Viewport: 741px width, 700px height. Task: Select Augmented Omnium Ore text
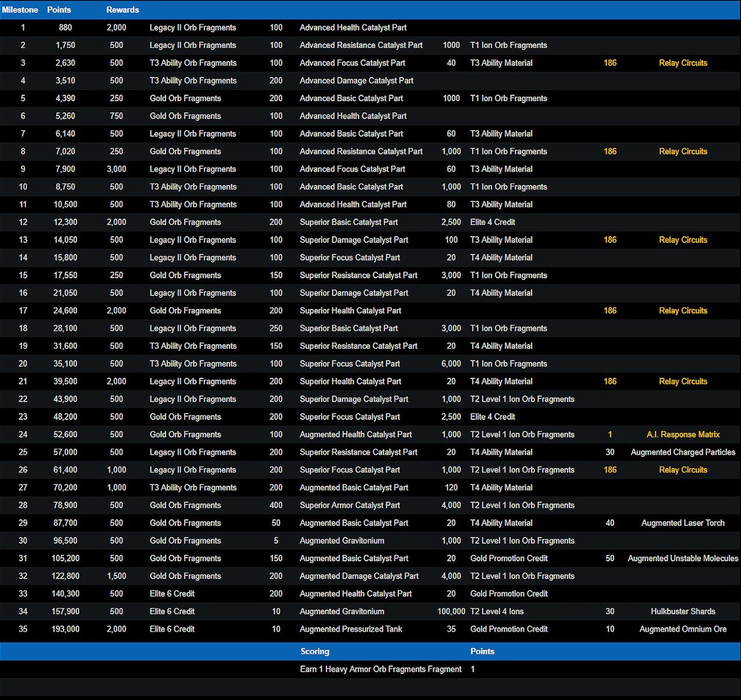click(683, 629)
